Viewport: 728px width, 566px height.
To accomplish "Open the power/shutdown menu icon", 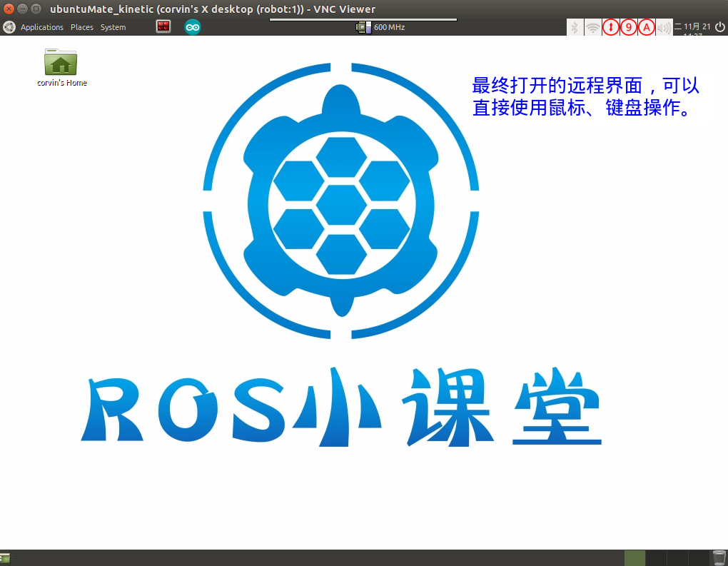I will (719, 27).
